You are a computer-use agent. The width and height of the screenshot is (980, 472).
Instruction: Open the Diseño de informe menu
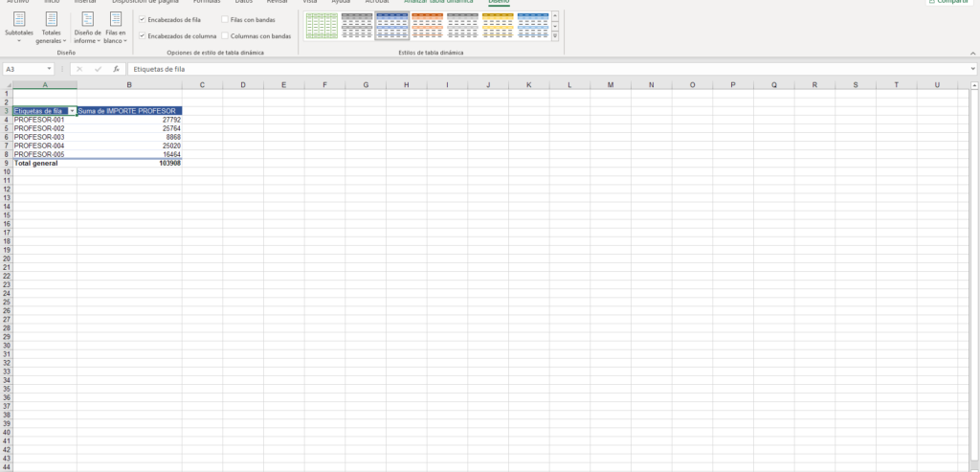[x=87, y=28]
